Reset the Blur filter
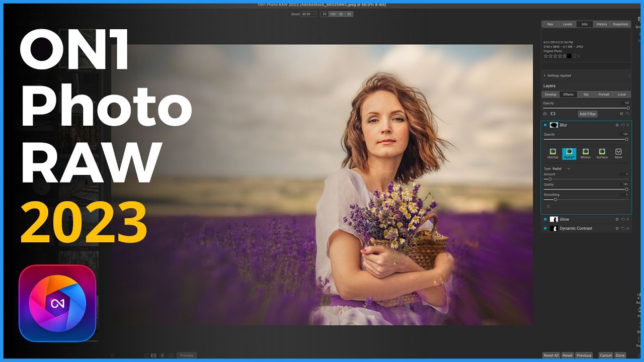 623,125
